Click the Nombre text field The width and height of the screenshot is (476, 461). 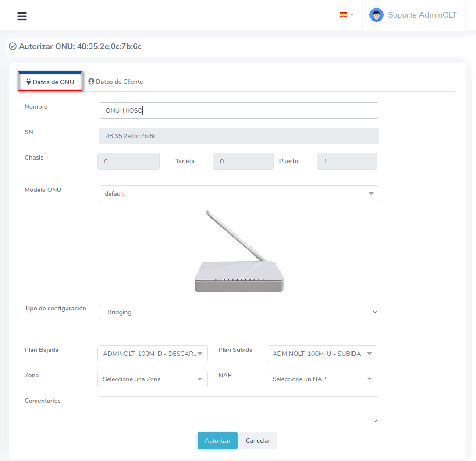(239, 110)
